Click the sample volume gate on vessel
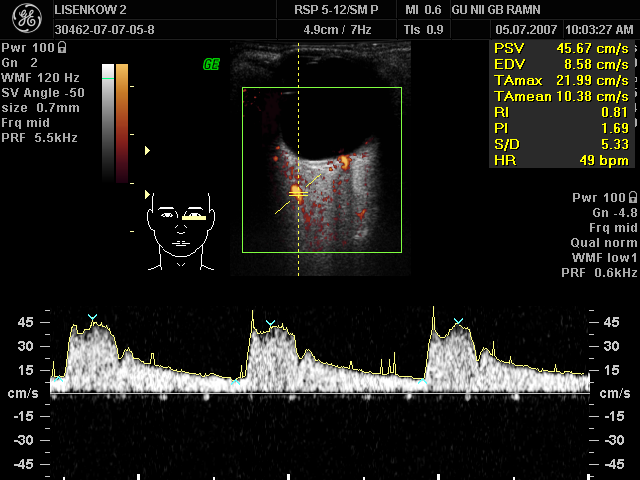This screenshot has width=640, height=480. 298,194
